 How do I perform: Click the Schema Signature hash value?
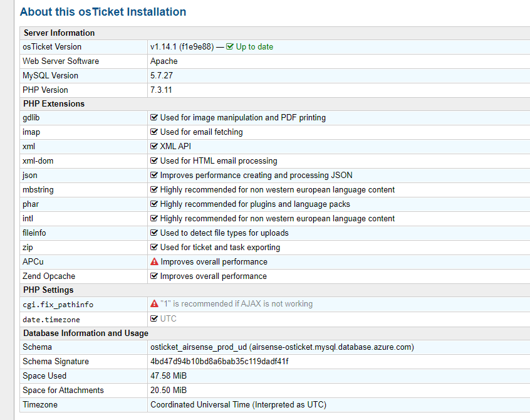pyautogui.click(x=219, y=362)
